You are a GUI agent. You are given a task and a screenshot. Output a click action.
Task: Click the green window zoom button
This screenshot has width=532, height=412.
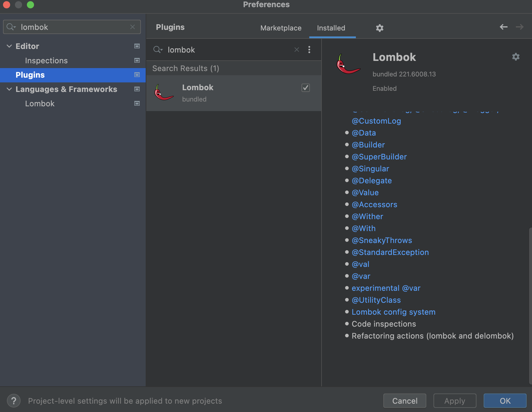pos(30,4)
